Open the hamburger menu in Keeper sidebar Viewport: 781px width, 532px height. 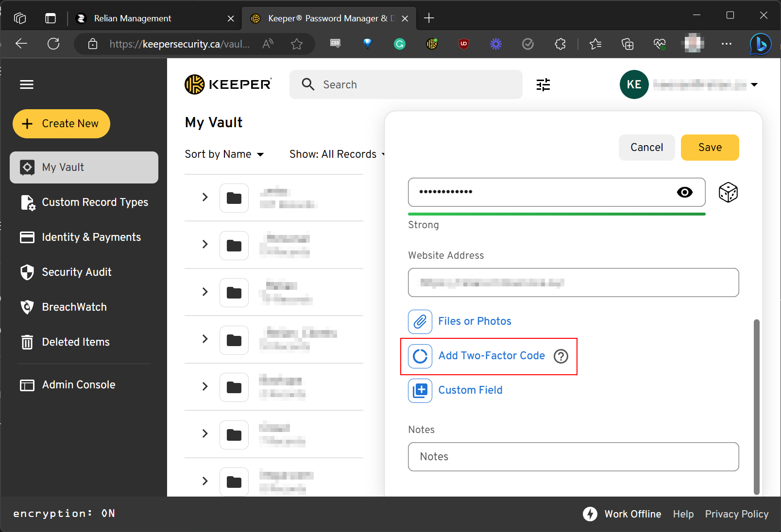27,84
